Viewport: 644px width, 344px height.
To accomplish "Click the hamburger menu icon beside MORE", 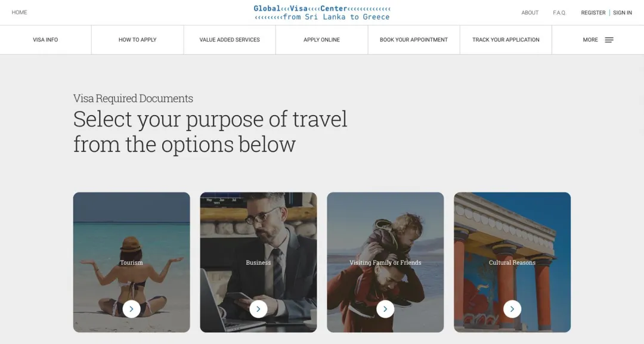I will click(609, 40).
